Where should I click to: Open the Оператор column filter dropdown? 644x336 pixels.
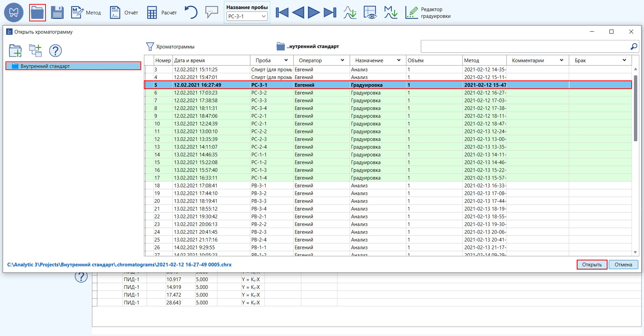click(x=342, y=60)
